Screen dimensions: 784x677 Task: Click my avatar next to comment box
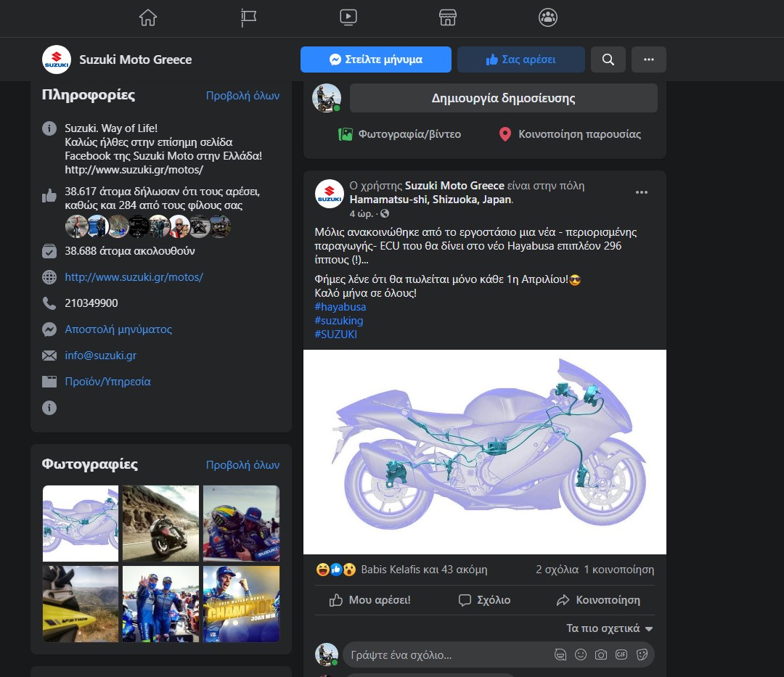327,655
